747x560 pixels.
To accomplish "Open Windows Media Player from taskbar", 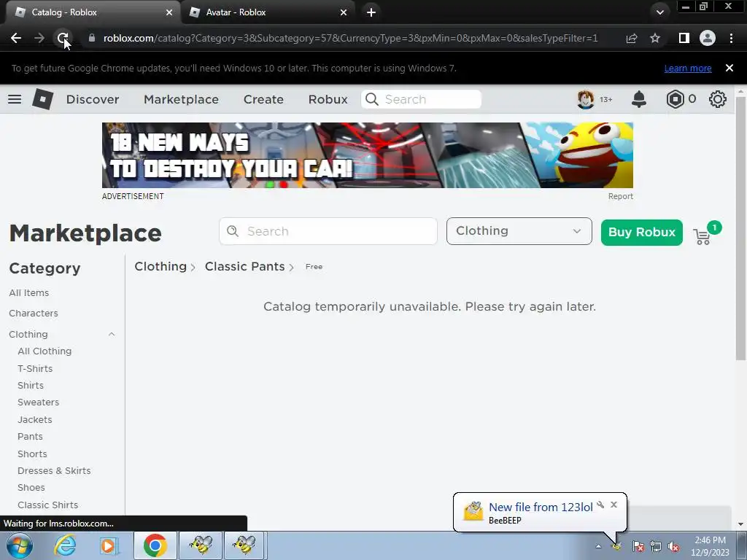I will coord(108,545).
